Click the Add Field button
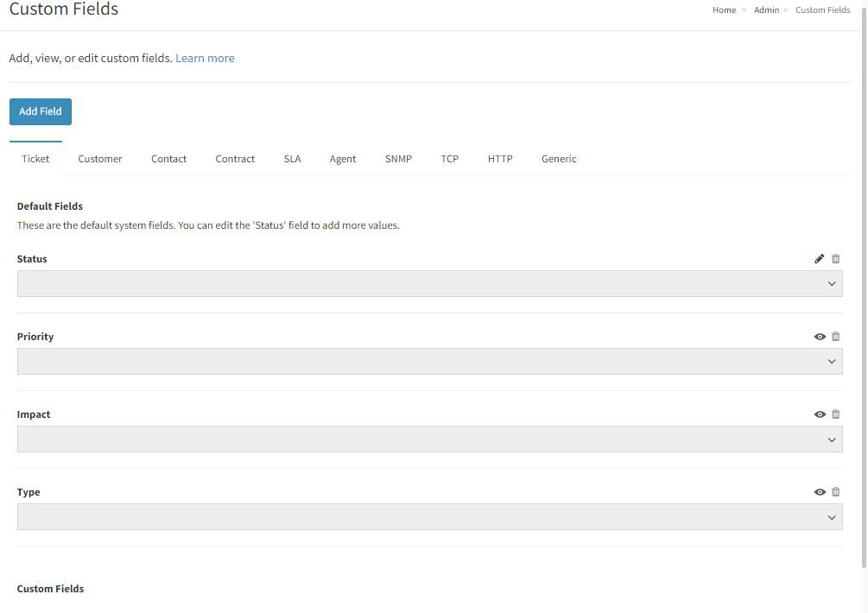The height and width of the screenshot is (613, 868). click(x=41, y=111)
